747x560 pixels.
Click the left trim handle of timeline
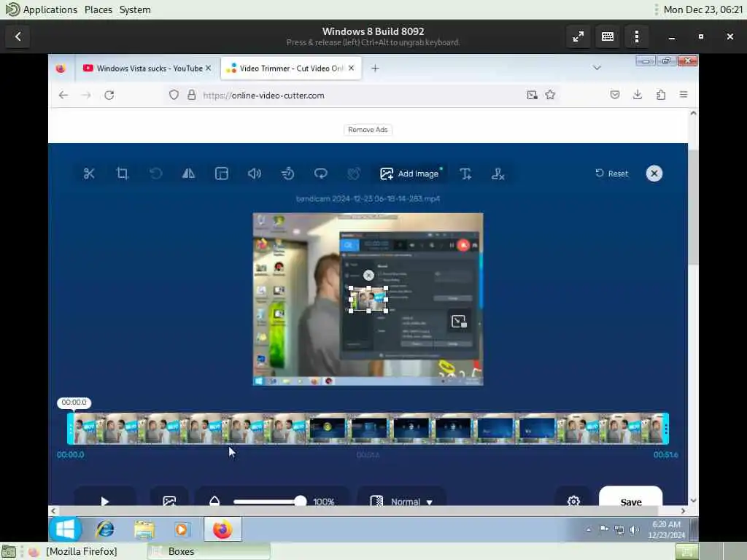tap(71, 429)
